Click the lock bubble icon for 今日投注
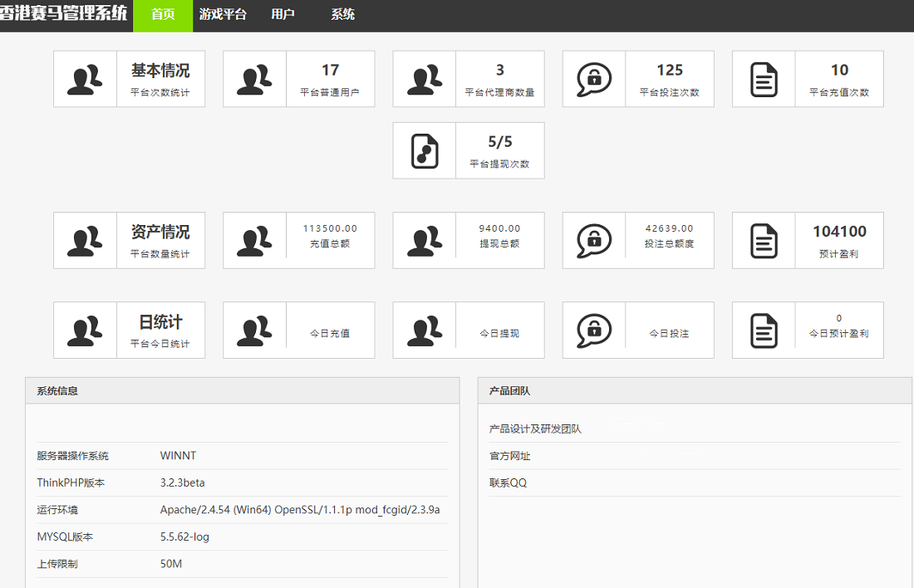 593,331
